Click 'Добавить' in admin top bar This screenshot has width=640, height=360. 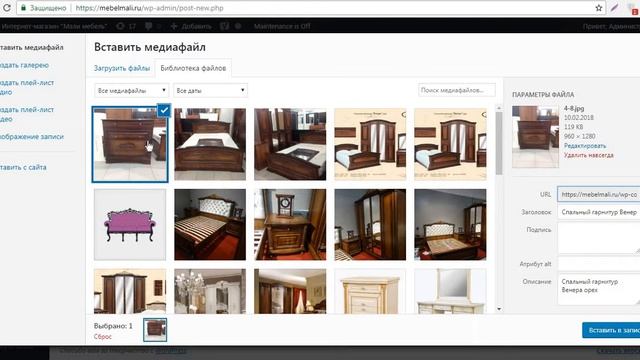(x=191, y=26)
